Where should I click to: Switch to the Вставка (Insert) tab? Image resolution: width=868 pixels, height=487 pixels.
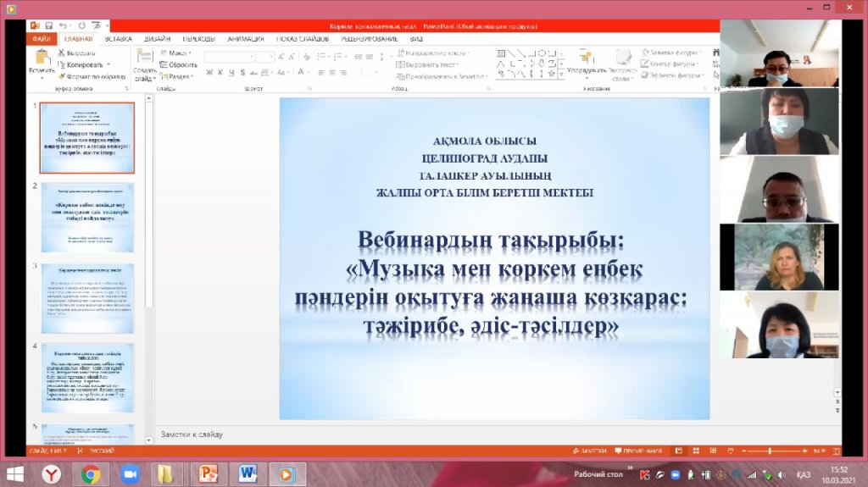(x=118, y=39)
